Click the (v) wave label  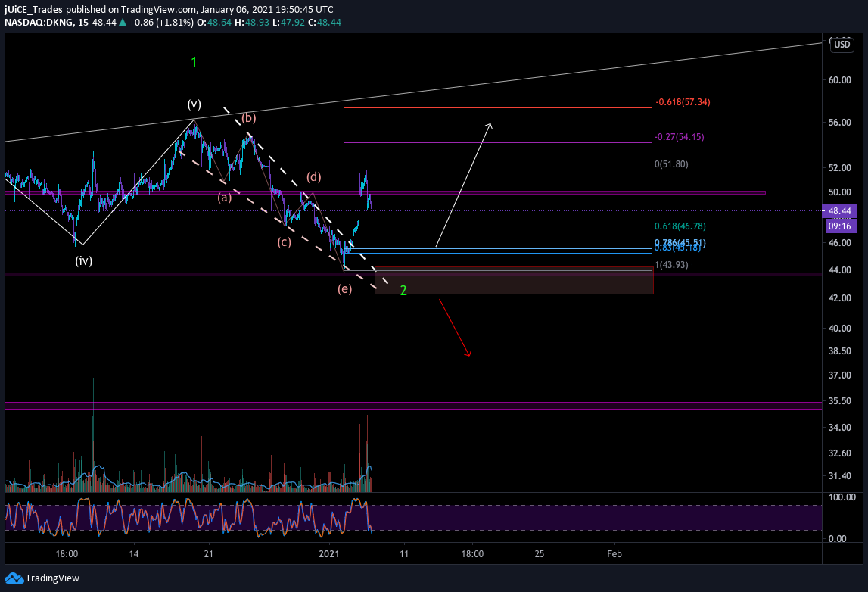[194, 104]
